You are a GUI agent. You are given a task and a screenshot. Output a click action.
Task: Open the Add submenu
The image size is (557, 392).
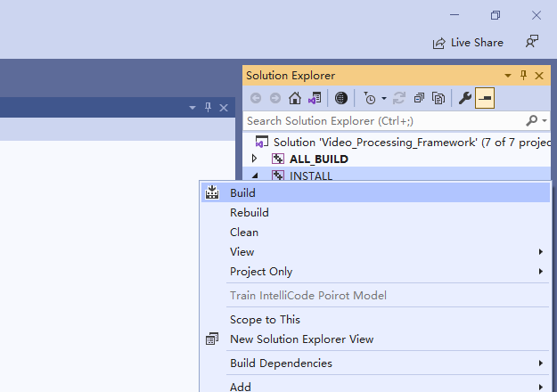(x=375, y=385)
